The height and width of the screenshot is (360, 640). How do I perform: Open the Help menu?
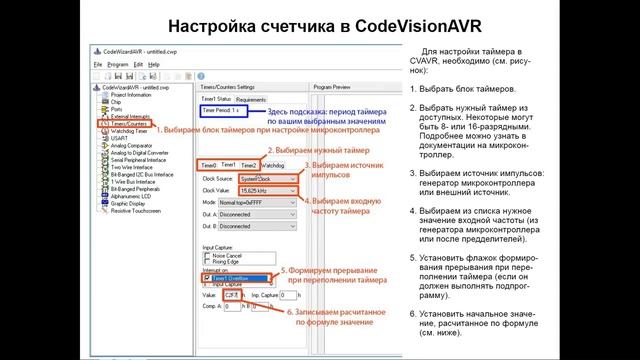pos(153,65)
